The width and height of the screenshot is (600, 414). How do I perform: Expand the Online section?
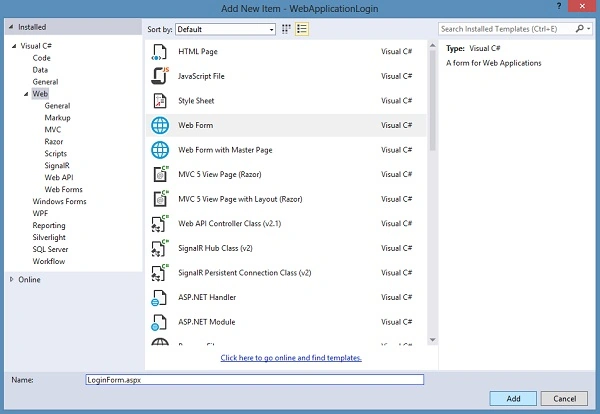click(x=11, y=279)
